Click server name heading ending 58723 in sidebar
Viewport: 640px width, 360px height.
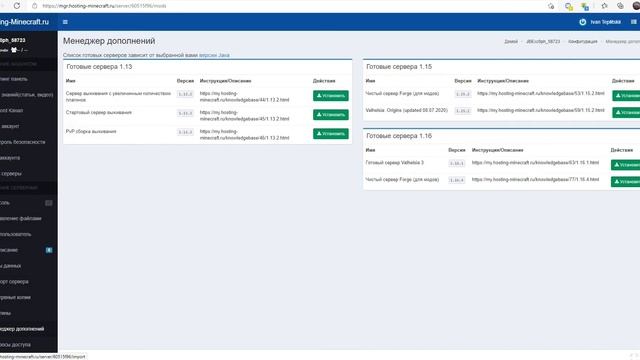(13, 40)
